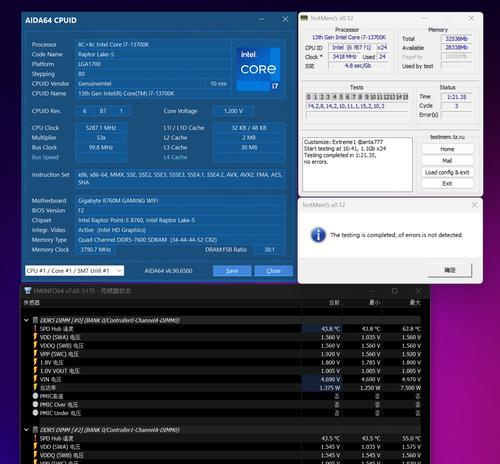This screenshot has width=500, height=464.
Task: Click the thermometer icon of DIMM #0 SPD Hub
Action: 35,329
